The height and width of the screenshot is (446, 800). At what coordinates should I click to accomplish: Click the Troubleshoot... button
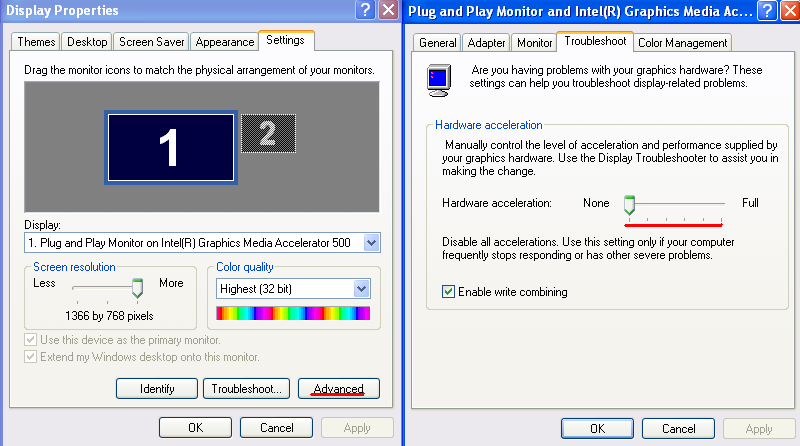pos(246,389)
